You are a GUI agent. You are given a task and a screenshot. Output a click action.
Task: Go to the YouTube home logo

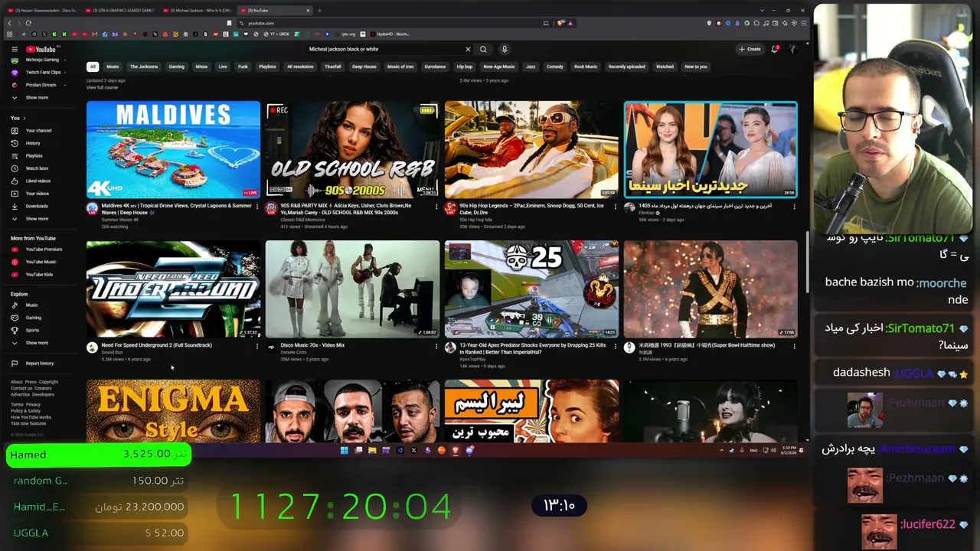coord(41,49)
